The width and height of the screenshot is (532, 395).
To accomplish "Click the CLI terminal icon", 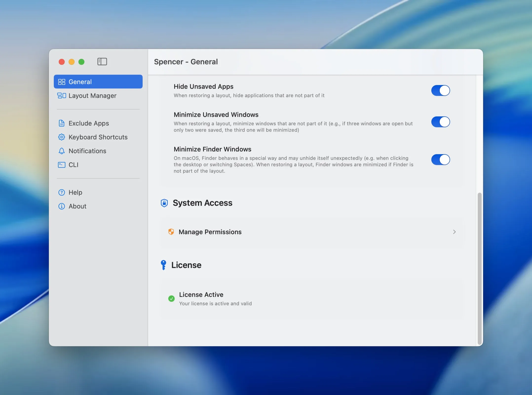I will point(61,165).
